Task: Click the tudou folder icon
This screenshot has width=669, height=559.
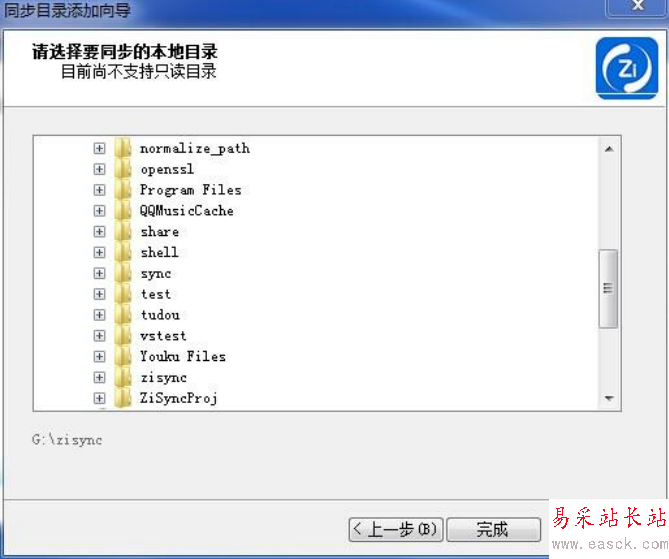Action: 123,315
